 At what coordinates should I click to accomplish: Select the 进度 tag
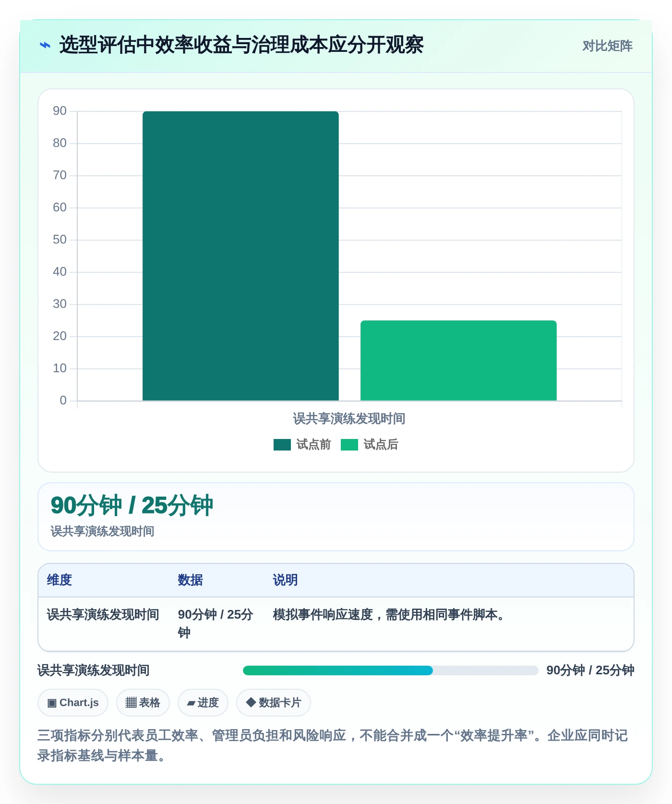coord(203,703)
